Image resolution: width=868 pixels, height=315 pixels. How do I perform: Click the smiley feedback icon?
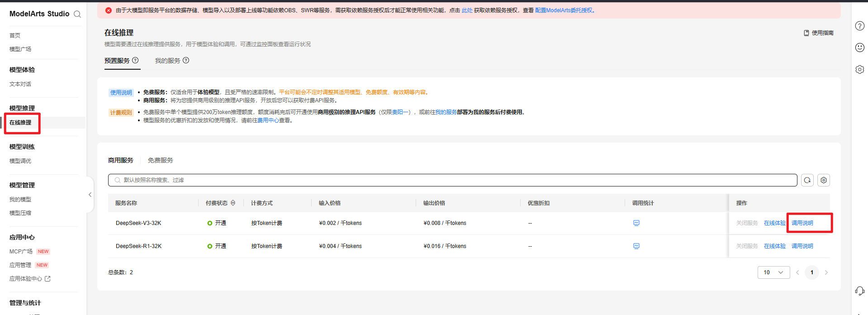pos(860,48)
